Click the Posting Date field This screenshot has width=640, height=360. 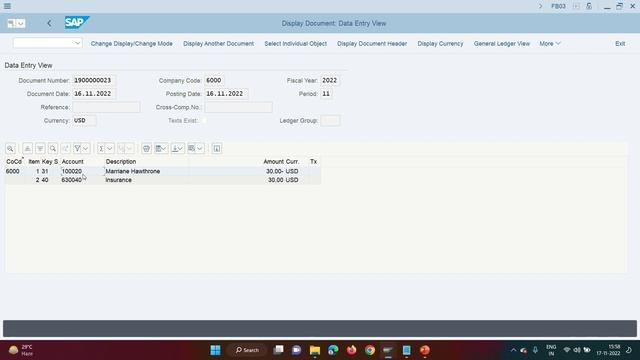click(x=226, y=94)
